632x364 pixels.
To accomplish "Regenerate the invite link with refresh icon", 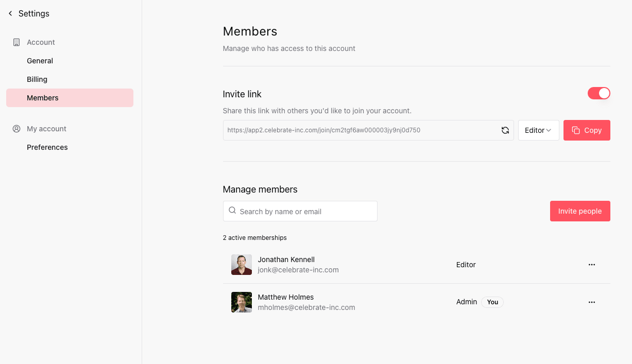I will coord(505,131).
